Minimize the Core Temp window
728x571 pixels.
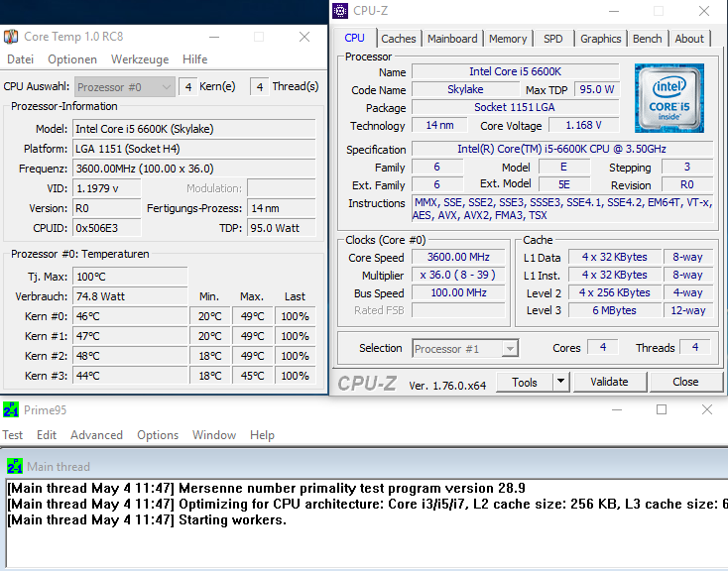(x=214, y=37)
